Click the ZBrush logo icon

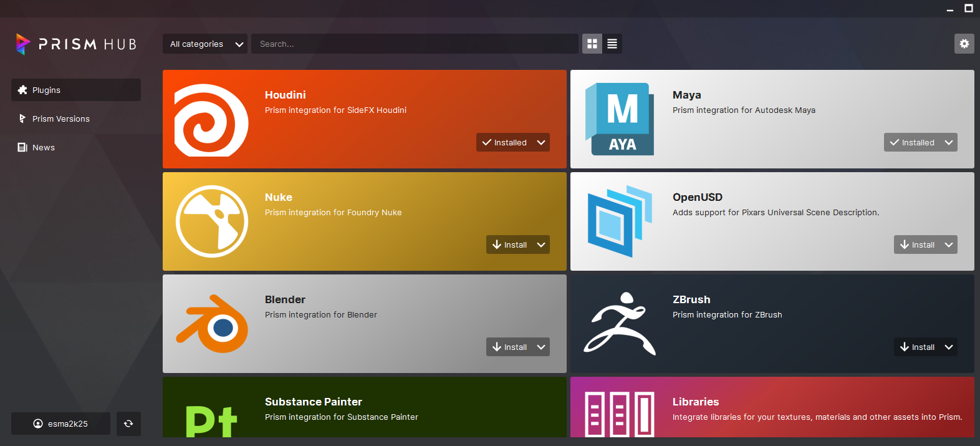pyautogui.click(x=620, y=324)
